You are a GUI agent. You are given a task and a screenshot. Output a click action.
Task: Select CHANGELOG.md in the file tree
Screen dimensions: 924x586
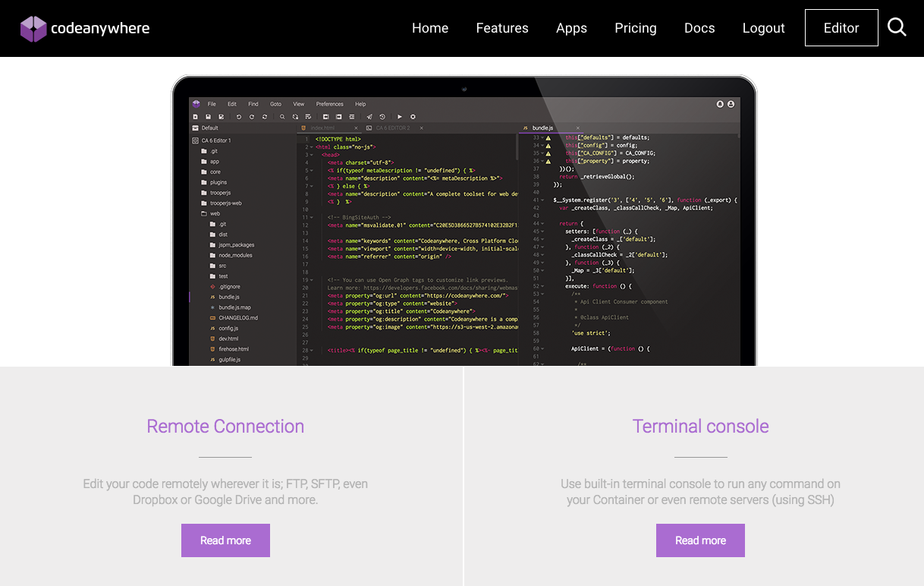pyautogui.click(x=238, y=318)
